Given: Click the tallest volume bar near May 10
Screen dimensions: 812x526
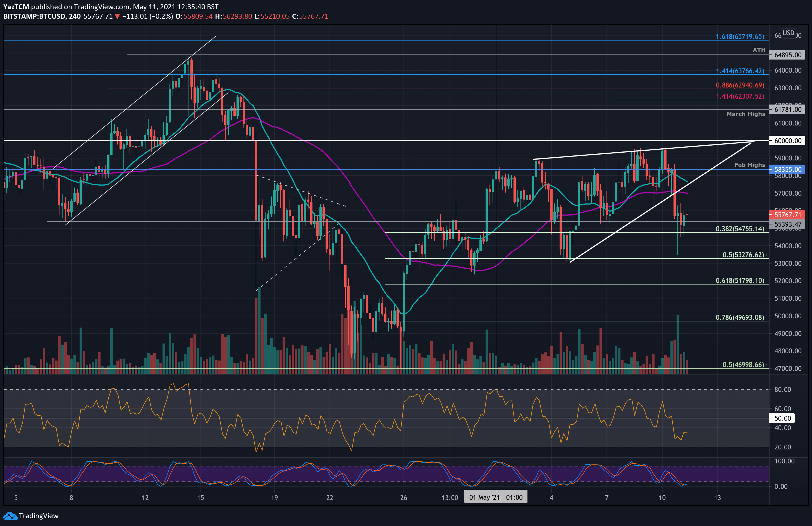Looking at the screenshot, I should [x=678, y=344].
